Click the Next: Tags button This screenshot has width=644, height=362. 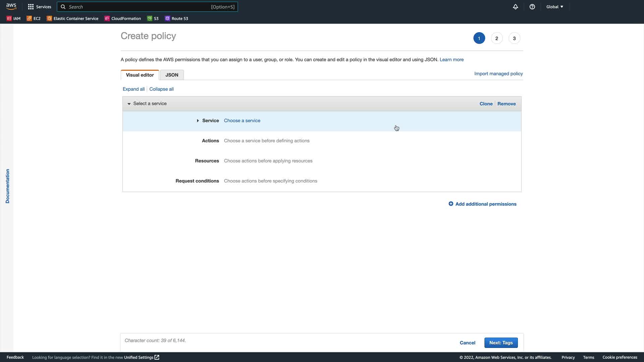pos(501,343)
